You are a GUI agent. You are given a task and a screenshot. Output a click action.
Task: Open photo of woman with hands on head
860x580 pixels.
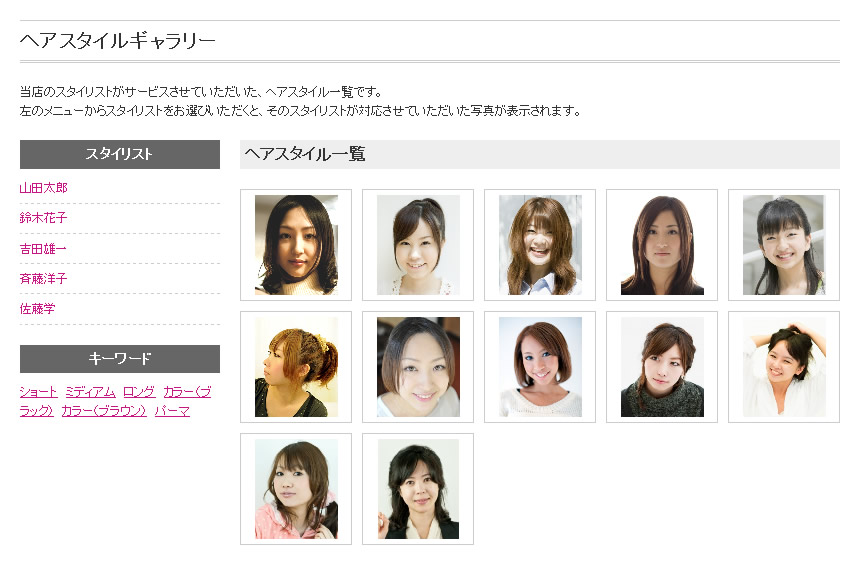click(x=784, y=367)
